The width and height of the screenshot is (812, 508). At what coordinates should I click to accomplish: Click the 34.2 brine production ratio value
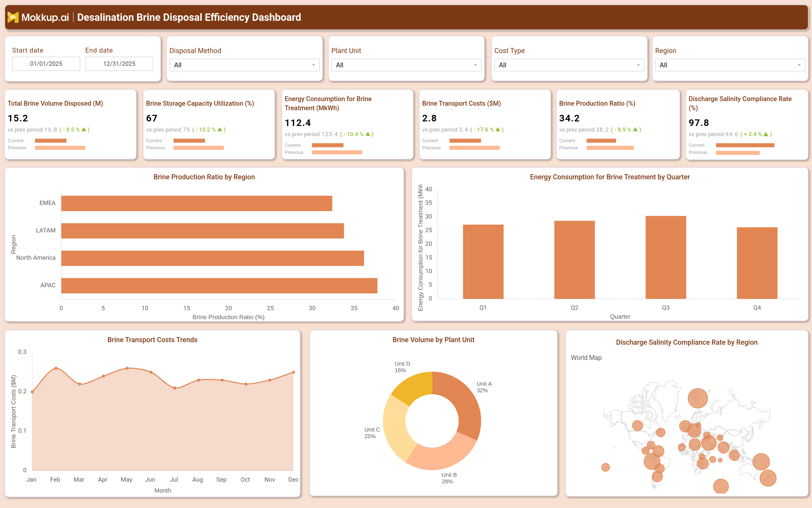pos(569,118)
